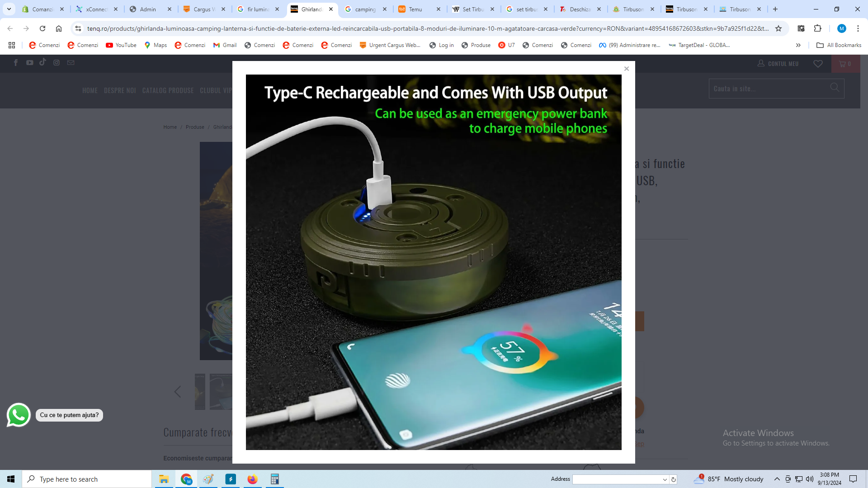This screenshot has height=488, width=868.
Task: Go to previous thumbnail with left arrow
Action: [x=177, y=392]
